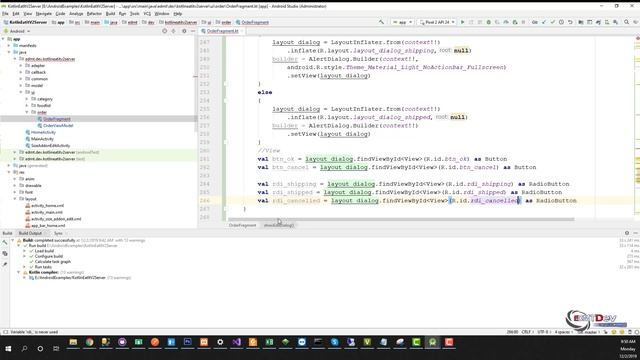Open Chrome from the taskbar
640x360 pixels.
(x=89, y=342)
